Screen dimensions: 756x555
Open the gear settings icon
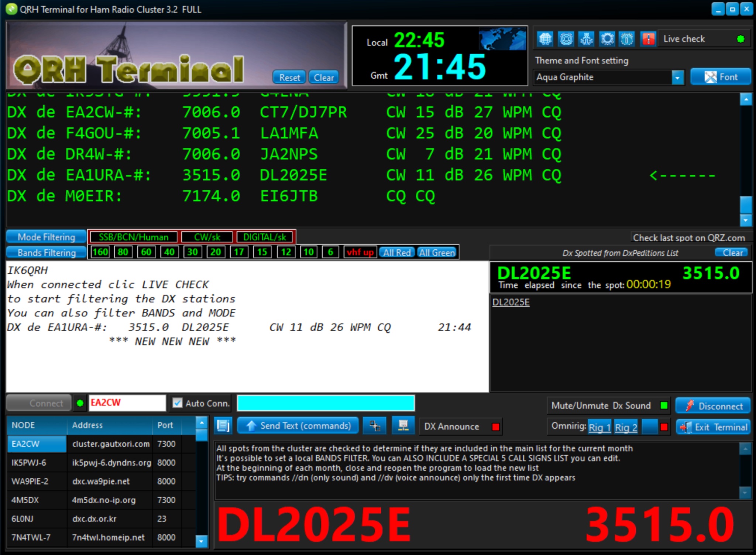pyautogui.click(x=607, y=39)
